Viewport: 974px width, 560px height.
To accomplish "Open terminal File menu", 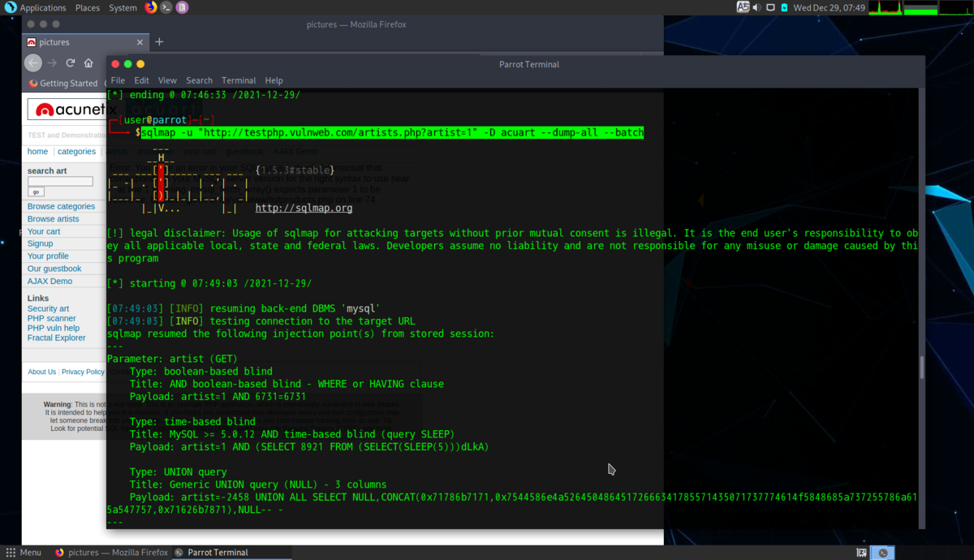I will click(118, 80).
